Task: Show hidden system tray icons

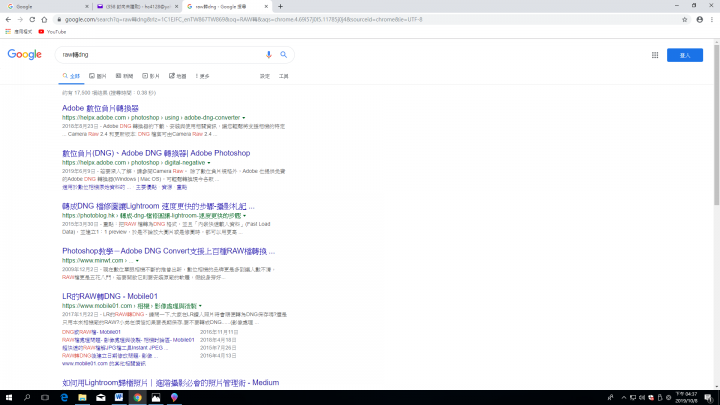Action: pos(624,398)
